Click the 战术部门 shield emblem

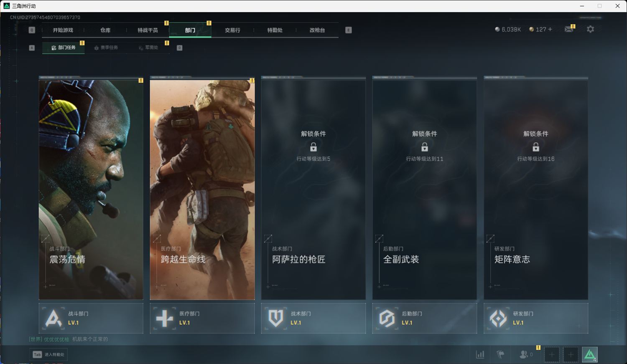click(275, 318)
